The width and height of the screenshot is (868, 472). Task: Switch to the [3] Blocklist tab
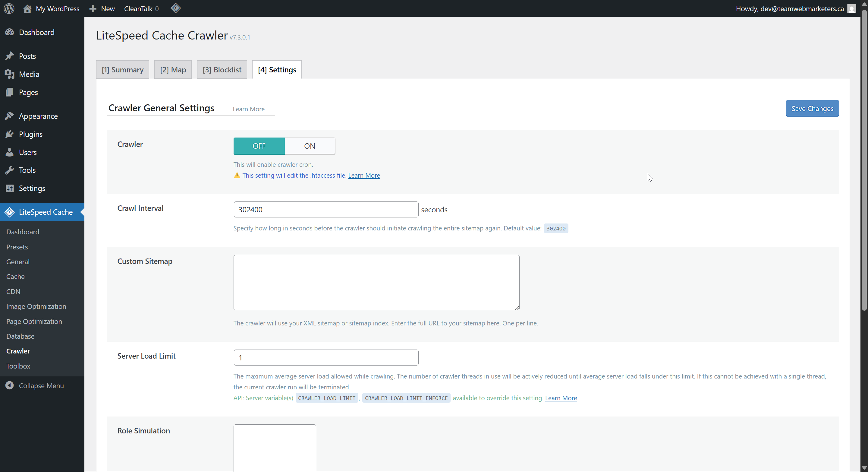222,70
